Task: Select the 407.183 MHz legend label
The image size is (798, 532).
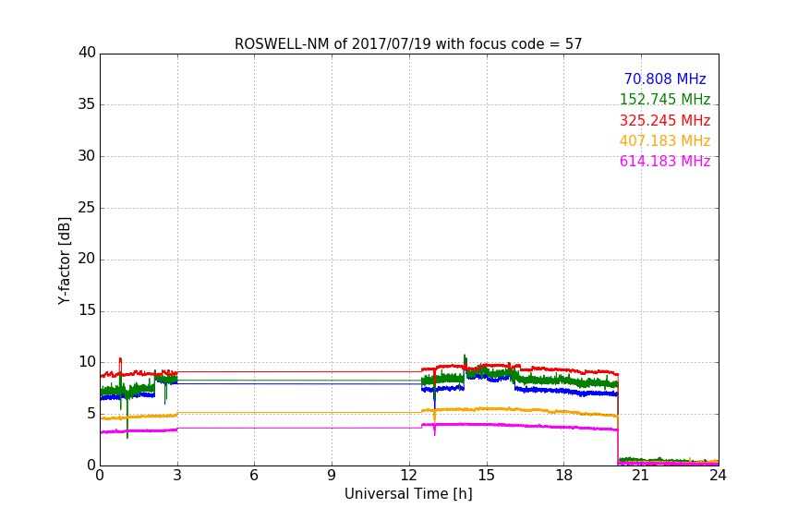Action: (665, 141)
